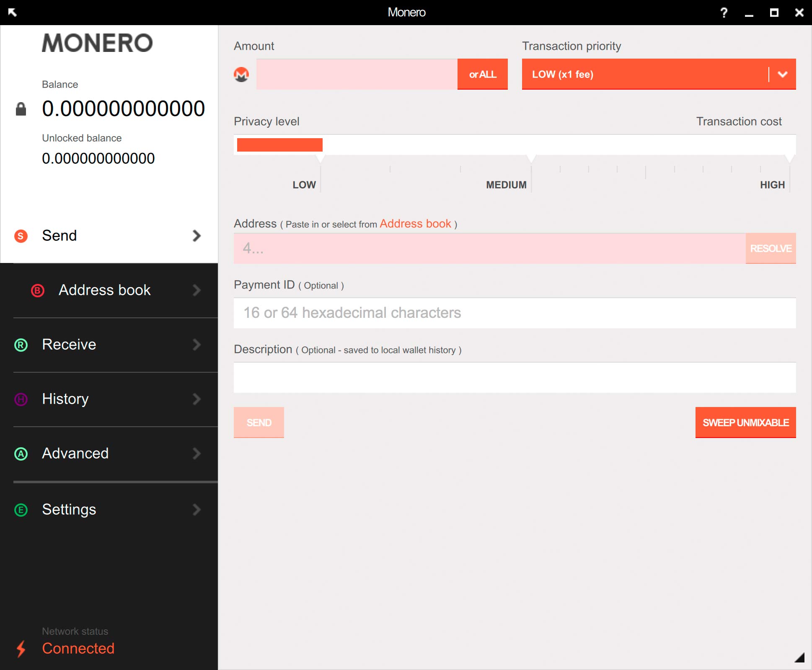The height and width of the screenshot is (670, 812).
Task: Open the Address book section
Action: [108, 290]
